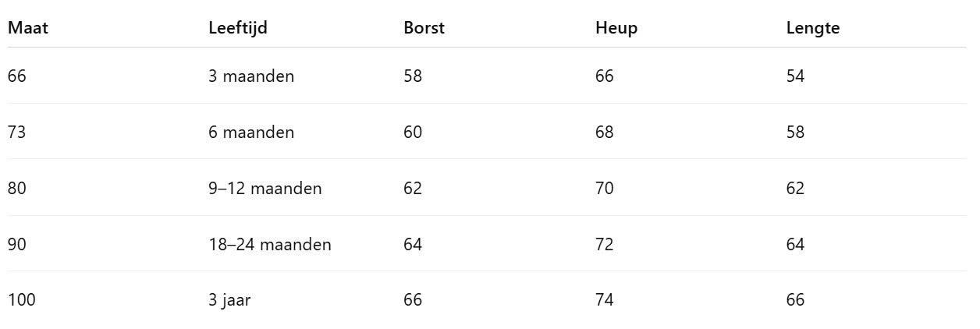Click Lengte value 66 for size 100
980x329 pixels.
[x=795, y=300]
